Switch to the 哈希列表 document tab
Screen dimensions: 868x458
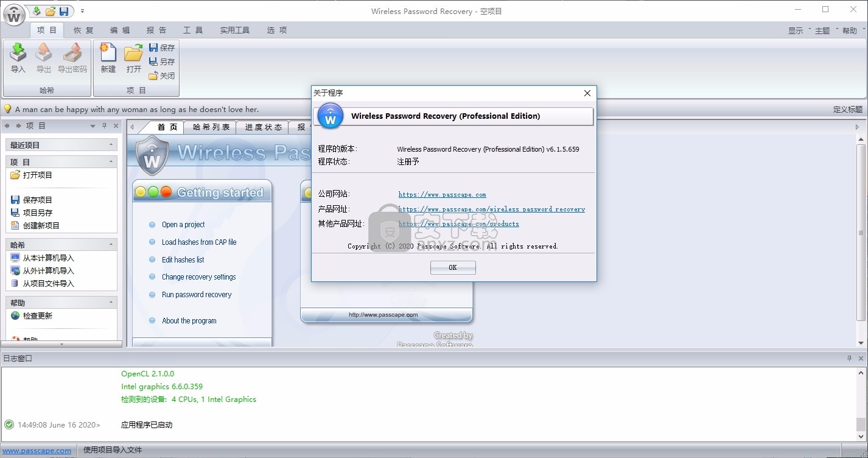211,127
